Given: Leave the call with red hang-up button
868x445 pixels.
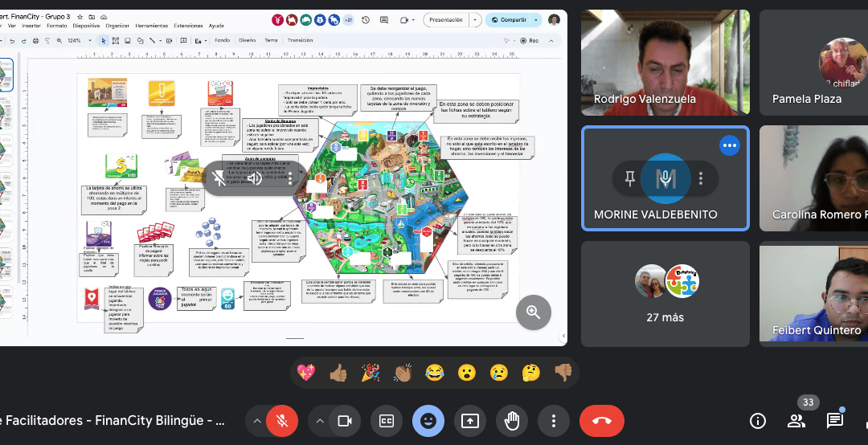Looking at the screenshot, I should click(x=602, y=421).
